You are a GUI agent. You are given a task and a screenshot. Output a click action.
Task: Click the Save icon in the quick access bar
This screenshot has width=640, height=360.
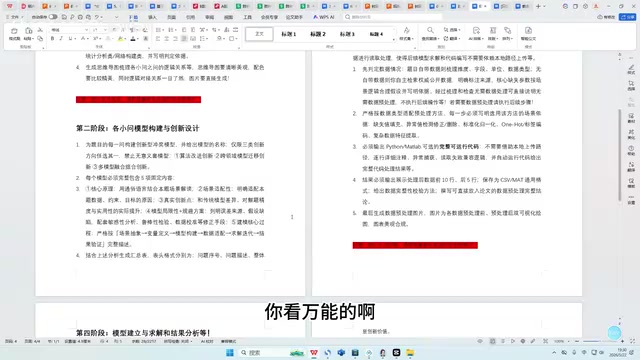coord(64,17)
